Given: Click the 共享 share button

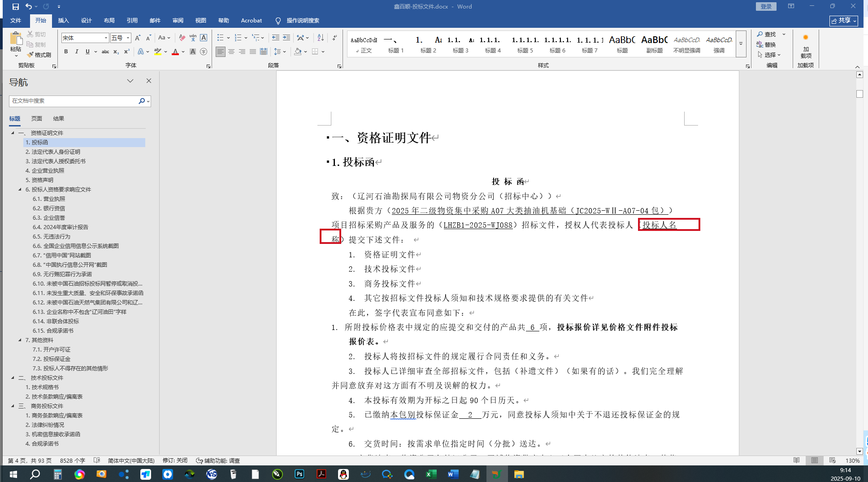Looking at the screenshot, I should pyautogui.click(x=843, y=21).
